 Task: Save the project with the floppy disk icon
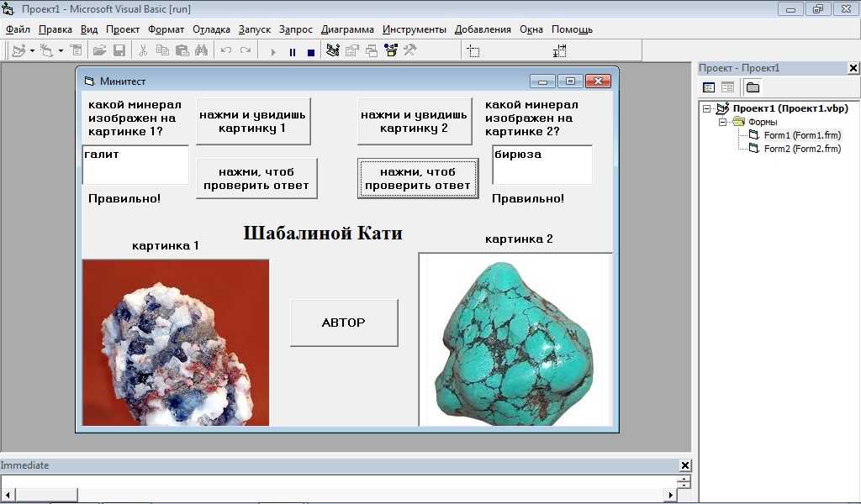coord(119,51)
